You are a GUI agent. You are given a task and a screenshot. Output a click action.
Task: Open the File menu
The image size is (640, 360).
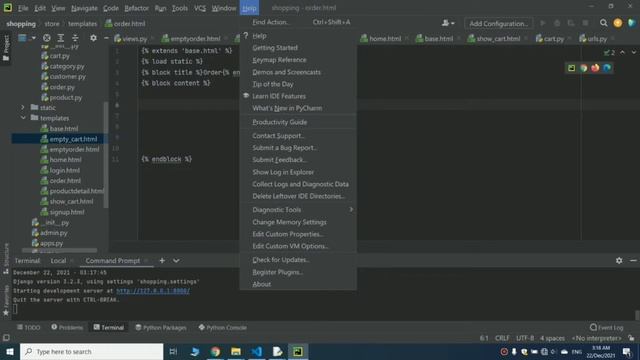click(23, 8)
